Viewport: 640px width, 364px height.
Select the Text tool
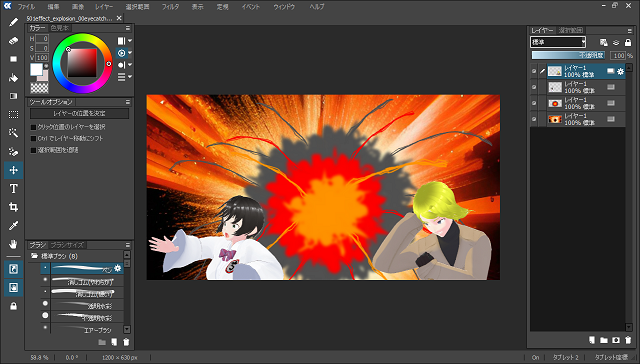13,189
